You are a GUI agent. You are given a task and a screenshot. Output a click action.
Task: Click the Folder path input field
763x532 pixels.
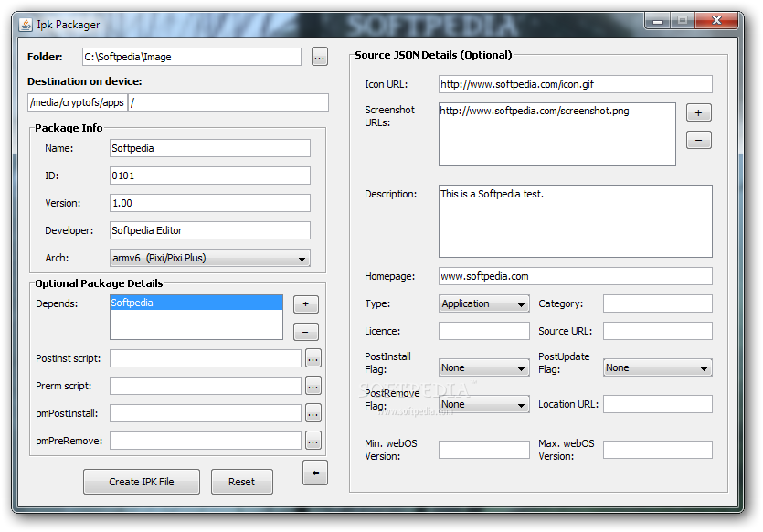pos(192,57)
